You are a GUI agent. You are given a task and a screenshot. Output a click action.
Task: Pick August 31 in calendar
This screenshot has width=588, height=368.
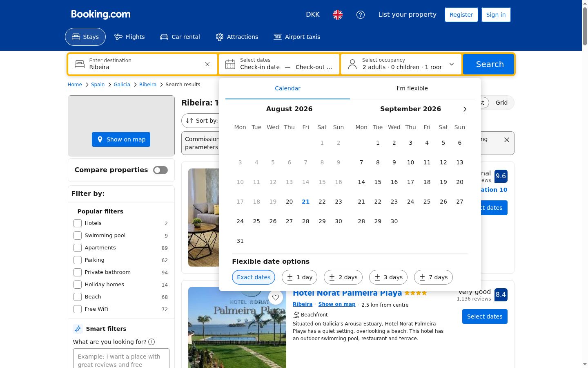240,241
